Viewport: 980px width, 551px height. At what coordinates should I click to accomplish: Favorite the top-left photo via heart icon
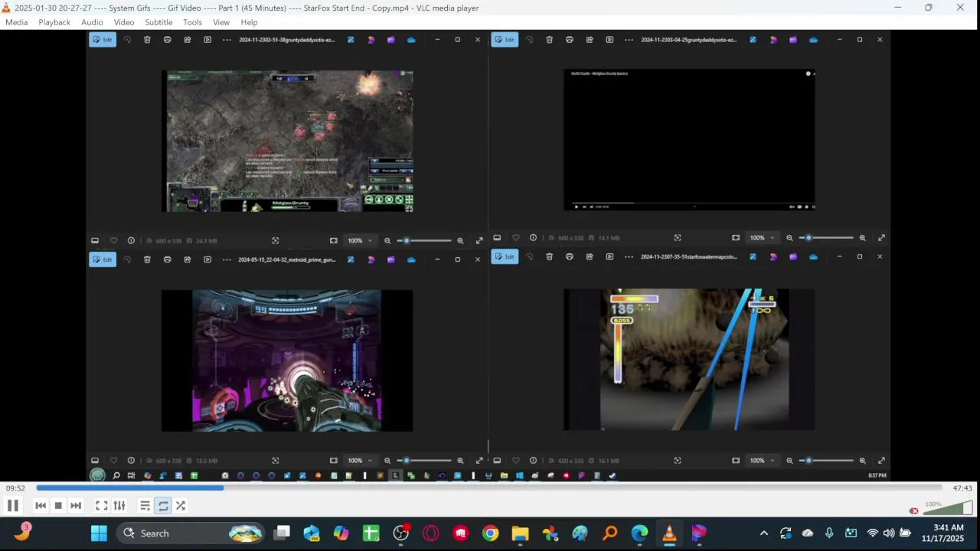coord(113,240)
